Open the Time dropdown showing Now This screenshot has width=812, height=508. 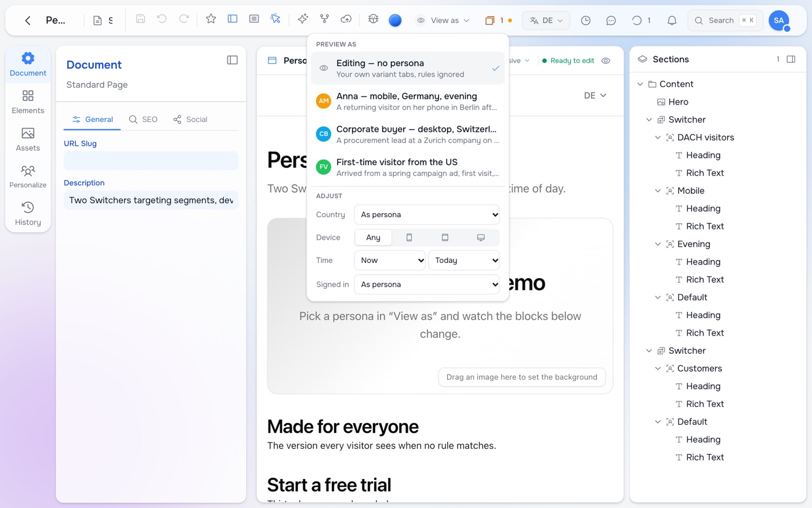tap(390, 261)
